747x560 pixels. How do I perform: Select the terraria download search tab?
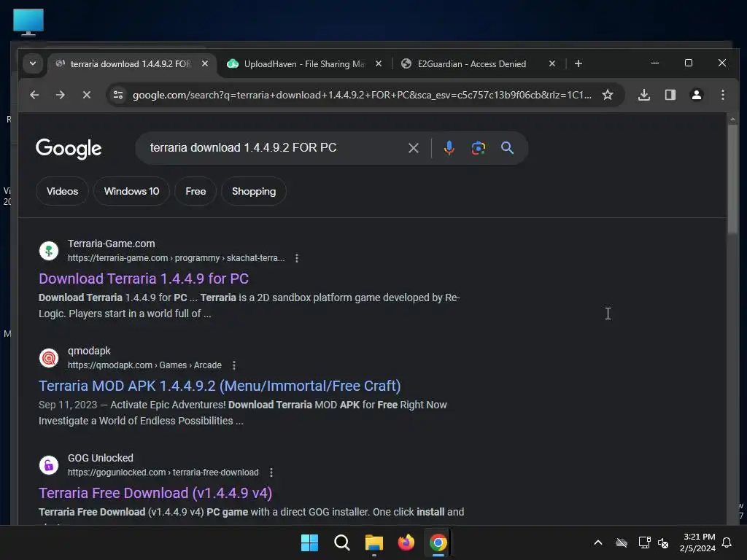[130, 64]
